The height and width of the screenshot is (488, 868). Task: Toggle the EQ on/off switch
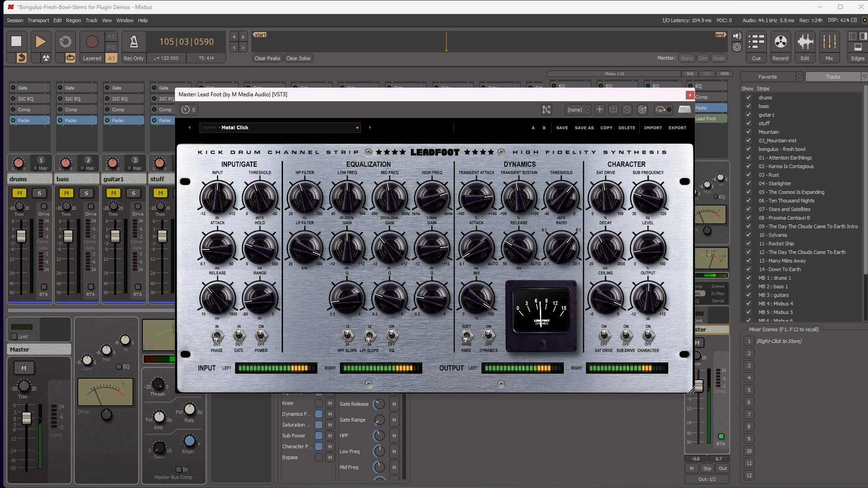tap(392, 336)
